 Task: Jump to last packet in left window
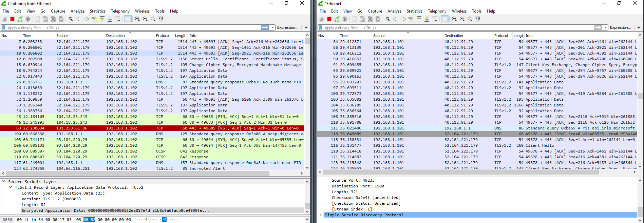pos(110,19)
